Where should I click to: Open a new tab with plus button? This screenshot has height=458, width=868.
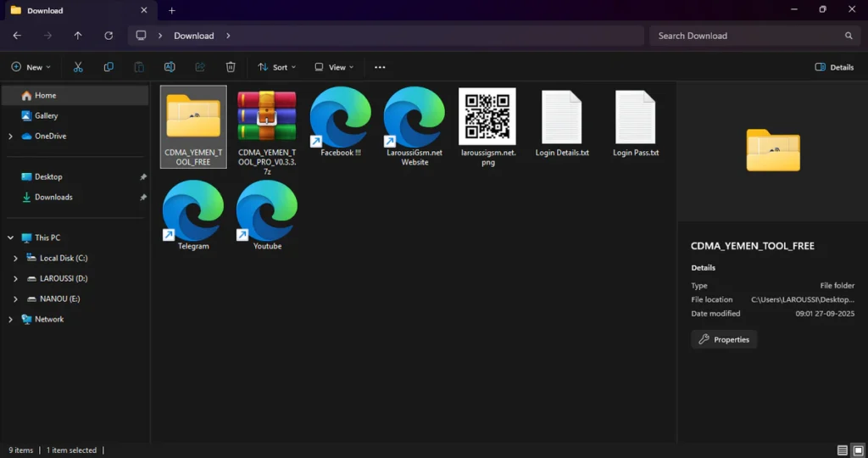[172, 10]
